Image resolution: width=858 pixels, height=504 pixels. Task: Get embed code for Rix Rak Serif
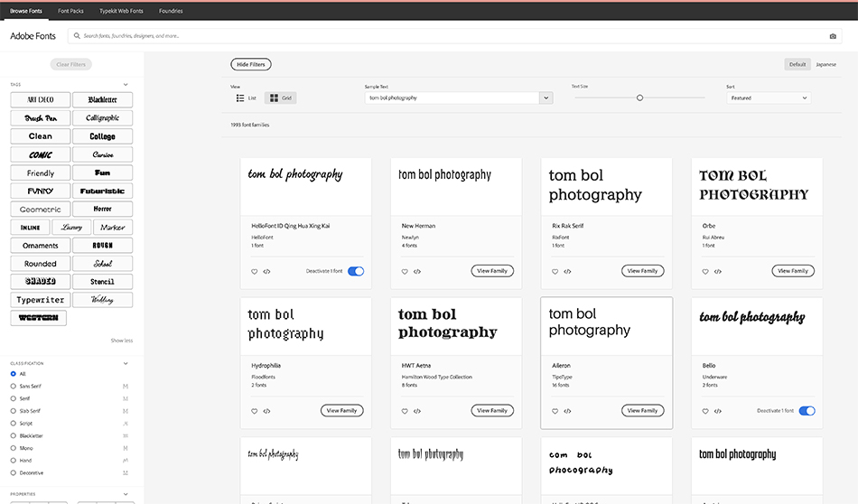point(568,272)
